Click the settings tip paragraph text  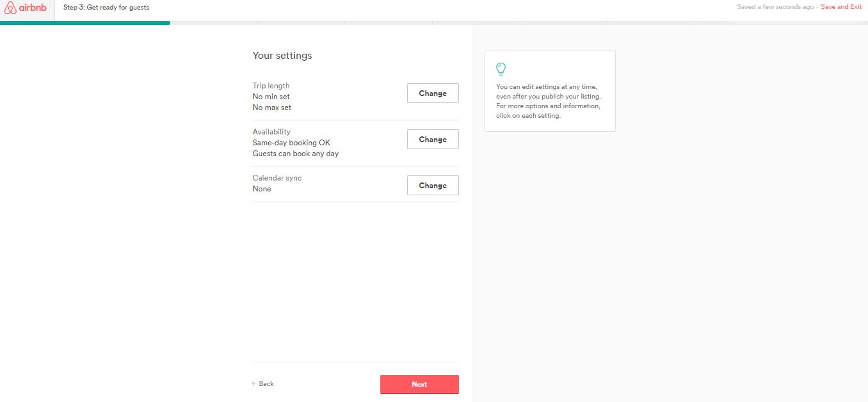point(549,101)
